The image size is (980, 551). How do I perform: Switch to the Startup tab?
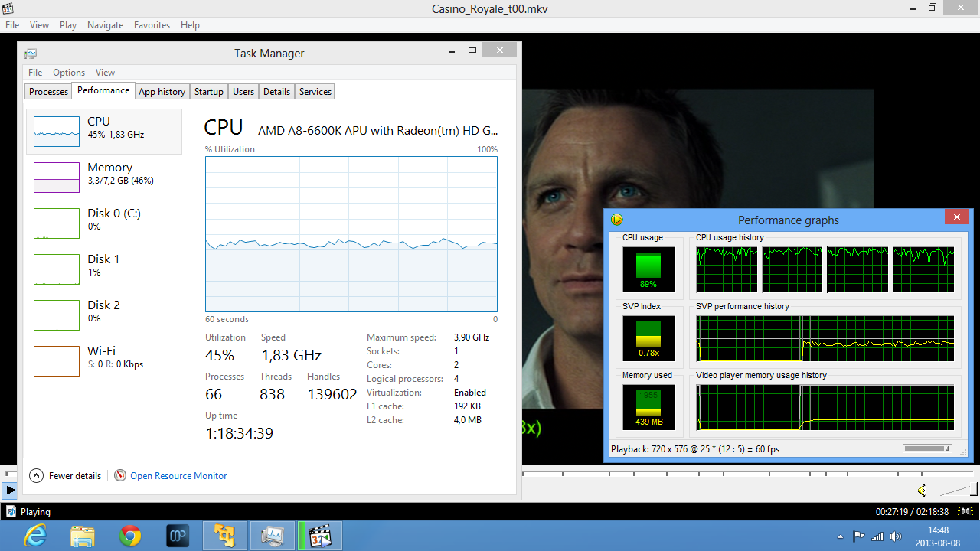click(x=208, y=92)
